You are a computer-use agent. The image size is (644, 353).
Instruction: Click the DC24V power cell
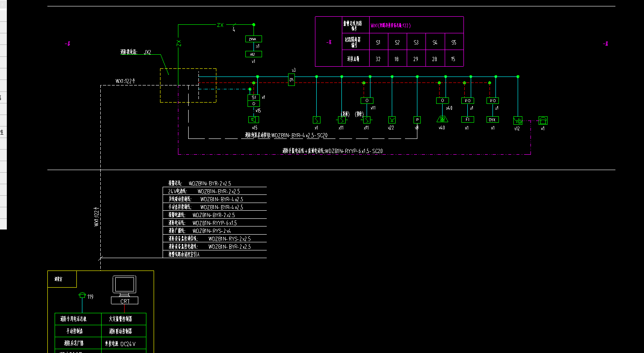124,343
